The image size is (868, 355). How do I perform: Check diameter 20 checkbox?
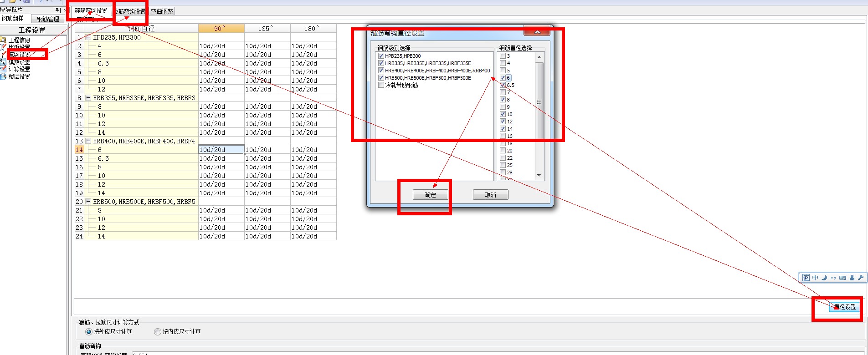point(503,151)
